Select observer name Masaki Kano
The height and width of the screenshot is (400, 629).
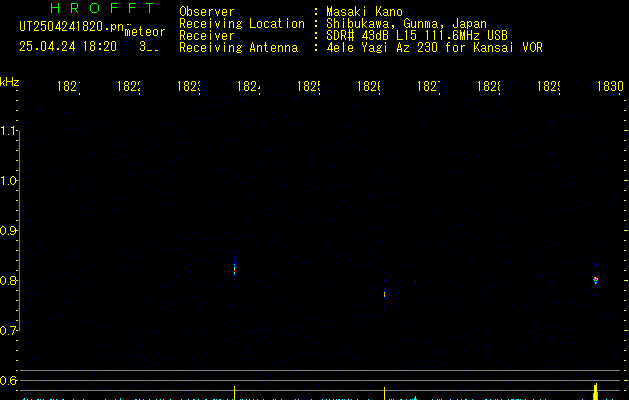pyautogui.click(x=364, y=11)
